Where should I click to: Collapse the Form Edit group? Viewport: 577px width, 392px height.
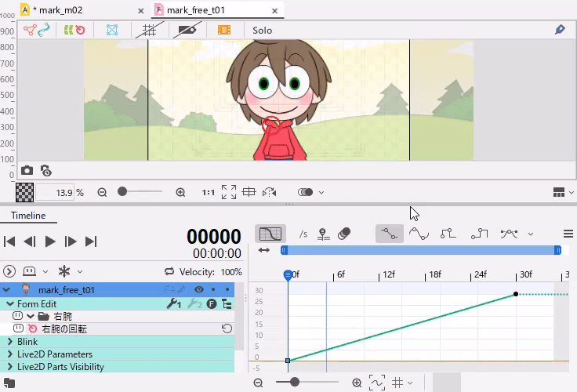[x=10, y=304]
